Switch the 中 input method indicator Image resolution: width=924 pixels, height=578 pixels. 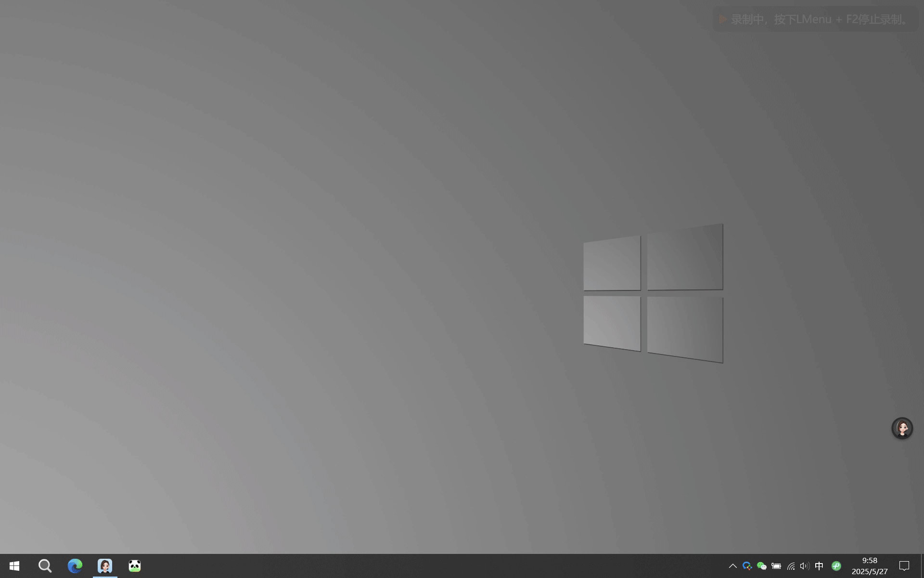coord(819,566)
